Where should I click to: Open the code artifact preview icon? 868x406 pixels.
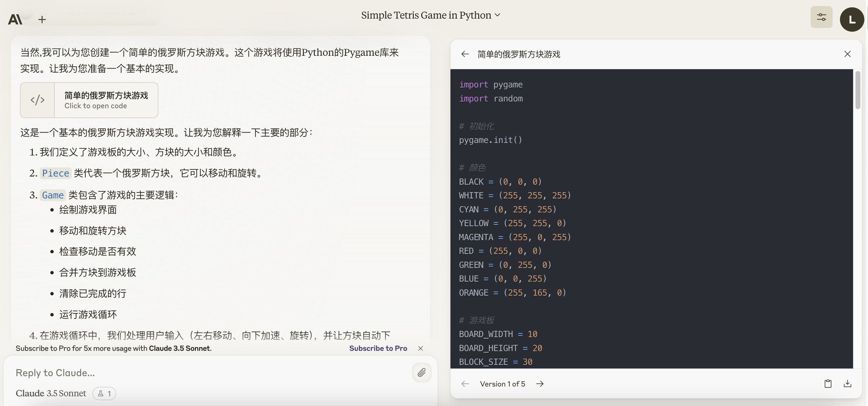[38, 100]
